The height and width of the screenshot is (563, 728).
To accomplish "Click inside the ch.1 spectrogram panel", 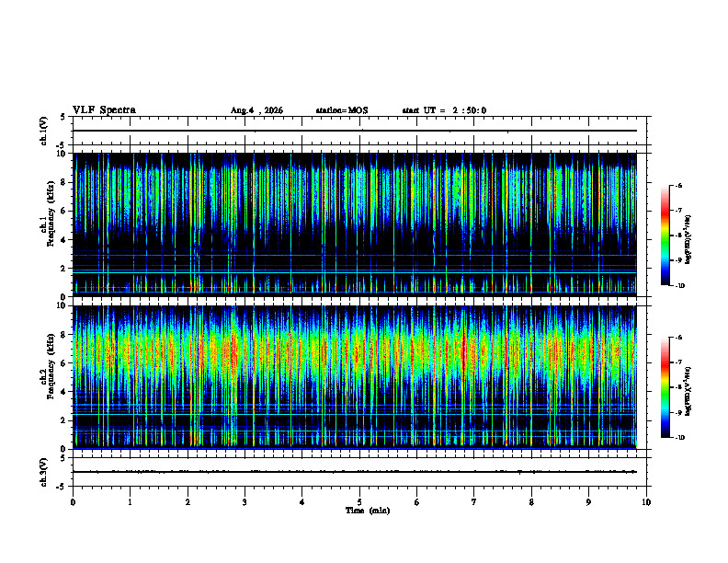I will click(355, 224).
